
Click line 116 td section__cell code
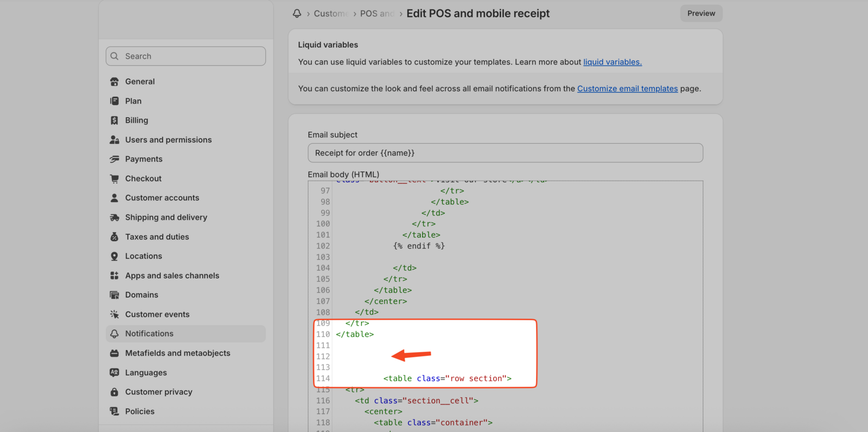[x=417, y=401]
